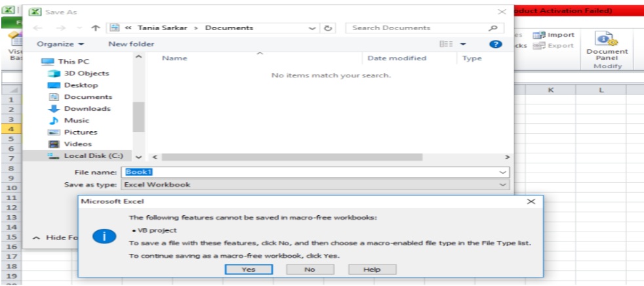Click the Up one level arrow
Viewport: 644px width, 286px height.
click(x=96, y=28)
